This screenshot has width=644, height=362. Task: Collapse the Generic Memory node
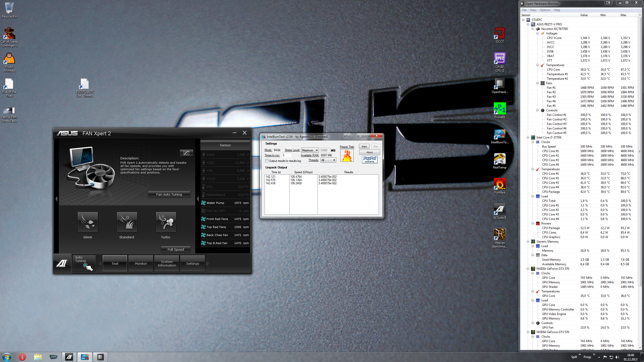coord(528,241)
